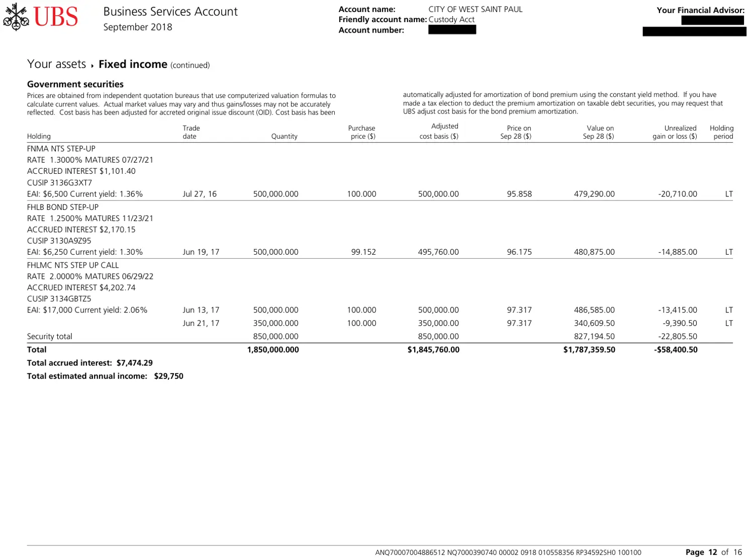Click the "Your Financial Advisor:" label
Screen dimensions: 749x560
[x=701, y=10]
